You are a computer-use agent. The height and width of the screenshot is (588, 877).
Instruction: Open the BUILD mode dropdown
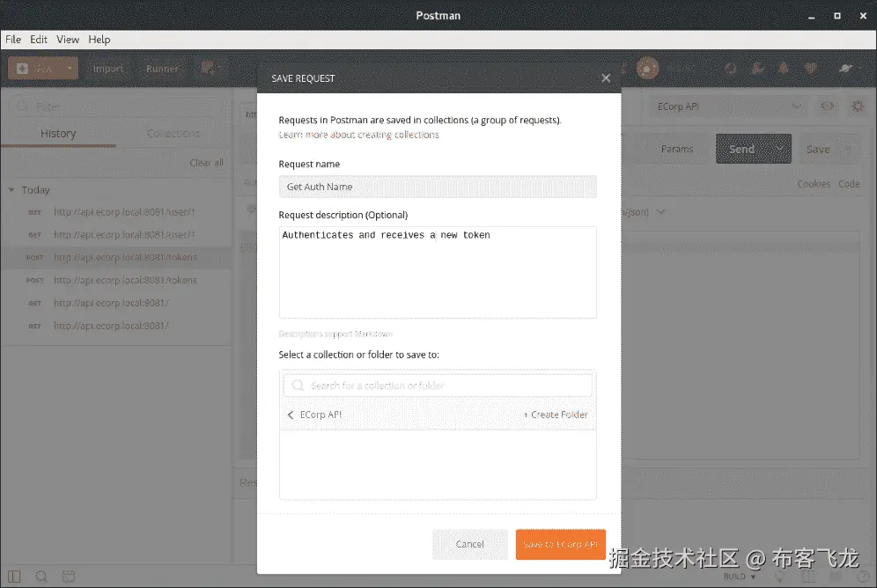pos(740,577)
